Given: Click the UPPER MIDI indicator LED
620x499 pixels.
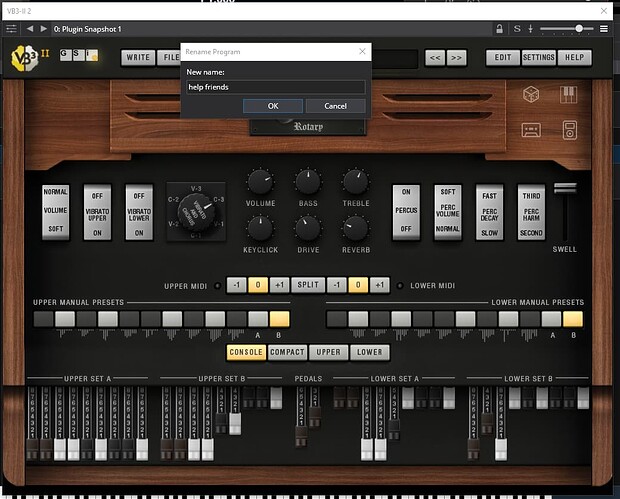Looking at the screenshot, I should pos(217,285).
